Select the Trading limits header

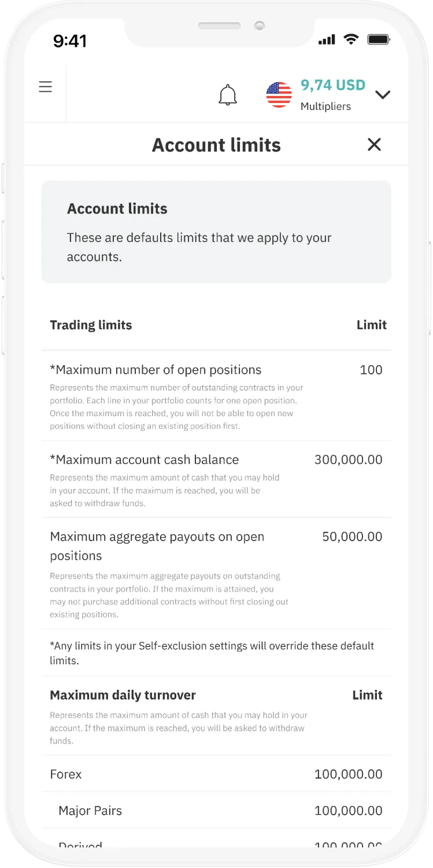(x=91, y=325)
